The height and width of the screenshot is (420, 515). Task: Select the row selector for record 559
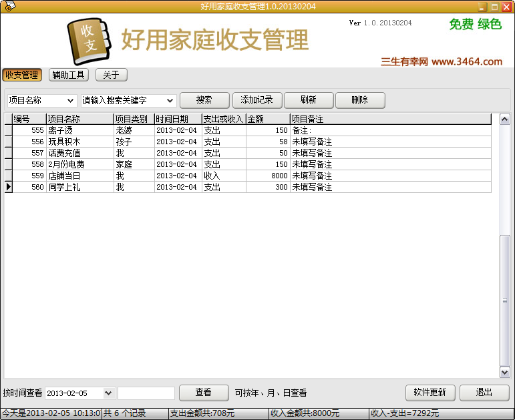click(x=8, y=176)
